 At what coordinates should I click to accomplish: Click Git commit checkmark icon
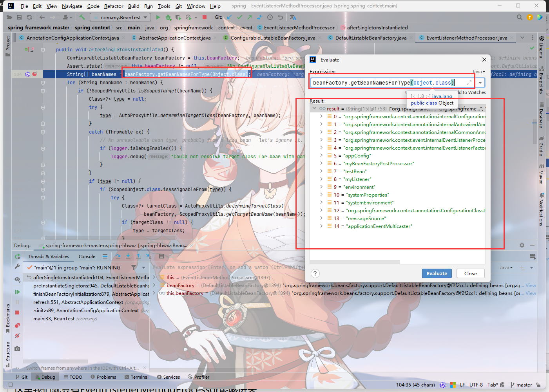pyautogui.click(x=239, y=17)
